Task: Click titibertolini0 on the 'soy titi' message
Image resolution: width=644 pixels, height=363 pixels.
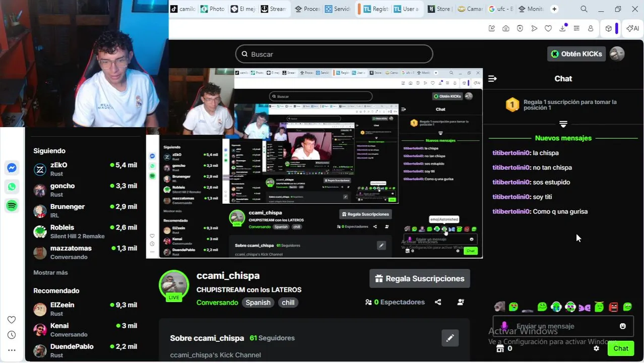Action: pos(511,197)
